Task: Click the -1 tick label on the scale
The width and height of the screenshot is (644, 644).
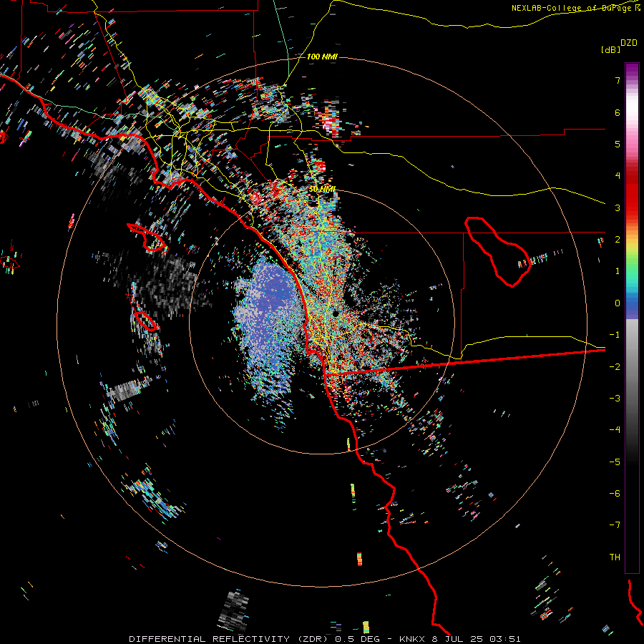Action: coord(615,335)
